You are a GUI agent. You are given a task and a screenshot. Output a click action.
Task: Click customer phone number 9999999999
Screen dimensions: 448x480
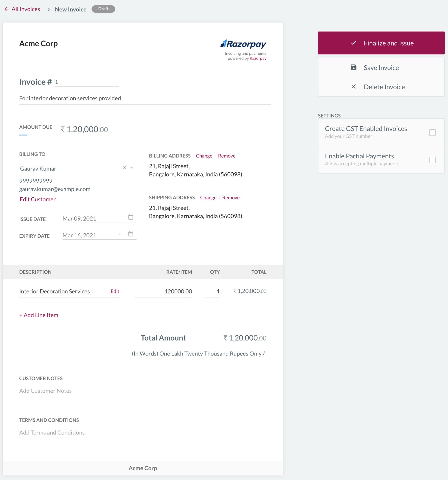point(36,181)
